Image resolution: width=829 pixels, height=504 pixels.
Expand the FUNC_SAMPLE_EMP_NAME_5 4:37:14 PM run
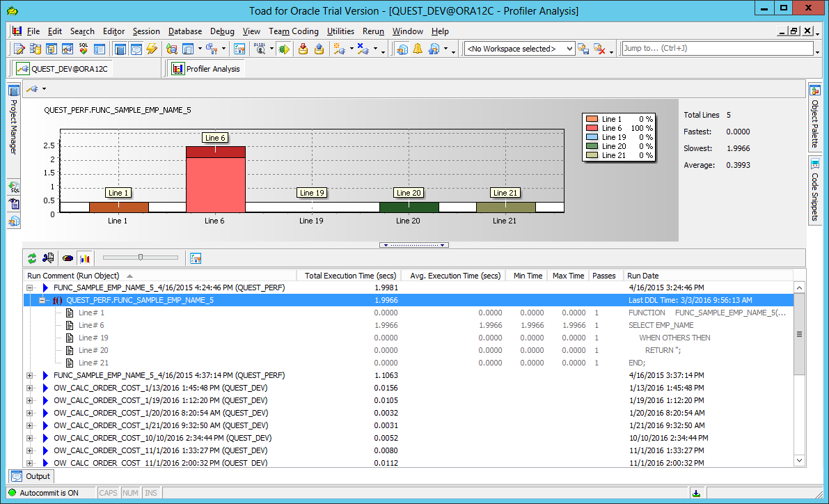pyautogui.click(x=30, y=375)
